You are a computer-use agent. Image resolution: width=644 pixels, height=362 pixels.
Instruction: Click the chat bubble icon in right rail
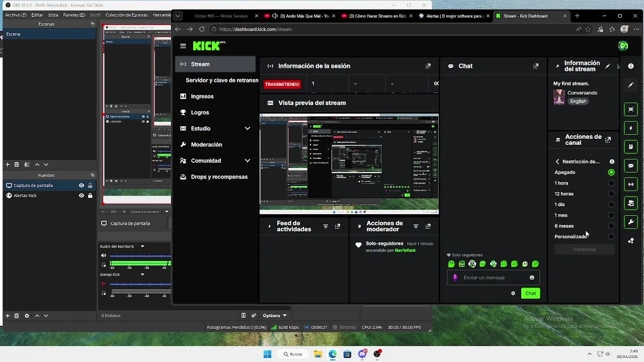631,165
